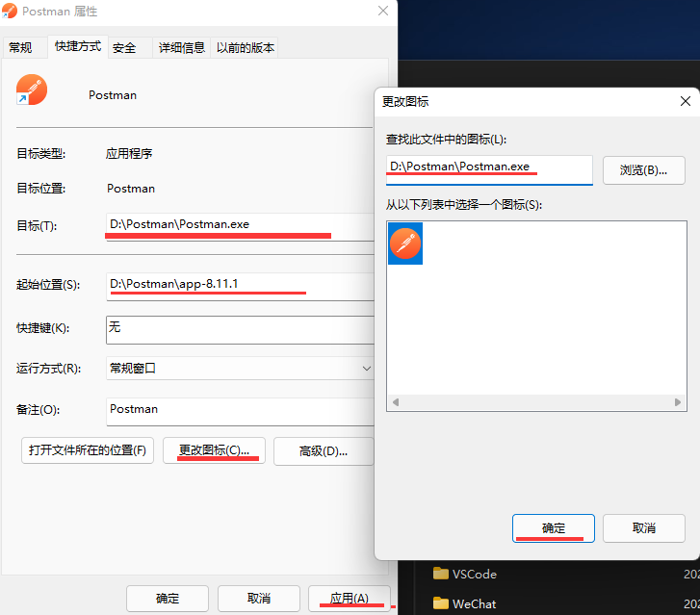Switch to the 以前的版本 tab
Viewport: 700px width, 615px height.
(246, 47)
